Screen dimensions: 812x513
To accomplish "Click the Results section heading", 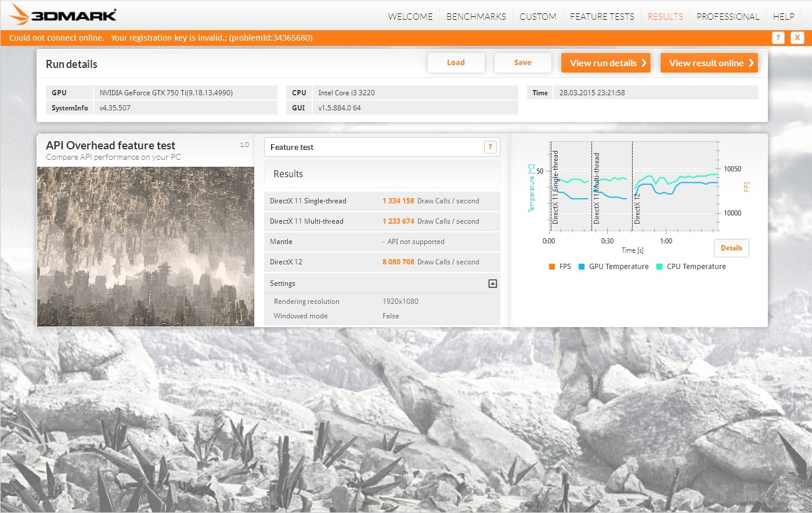I will tap(288, 174).
